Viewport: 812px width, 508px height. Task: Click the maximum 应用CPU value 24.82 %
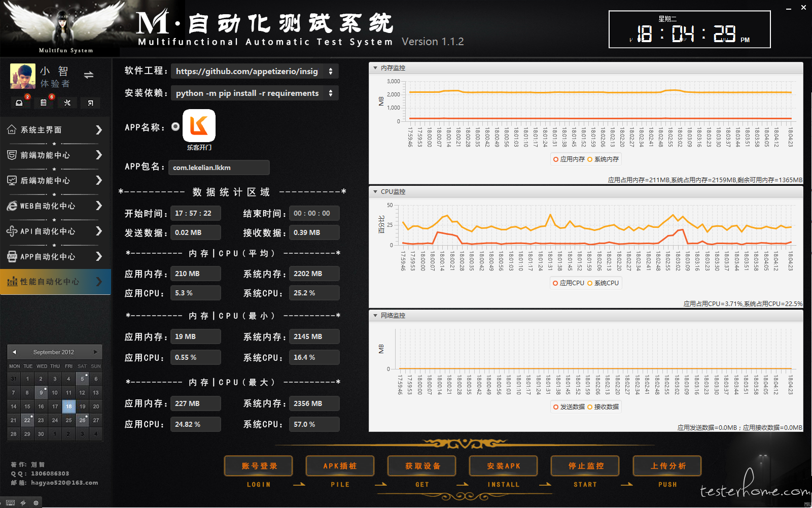pyautogui.click(x=196, y=424)
